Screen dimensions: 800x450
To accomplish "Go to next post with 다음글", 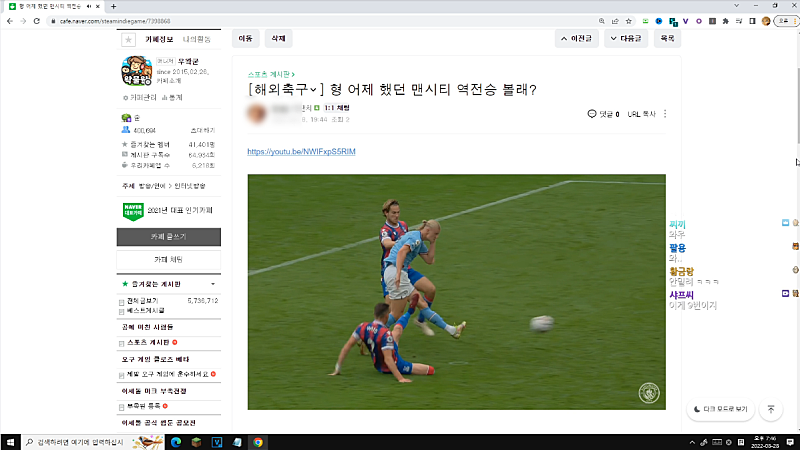I will coord(626,38).
